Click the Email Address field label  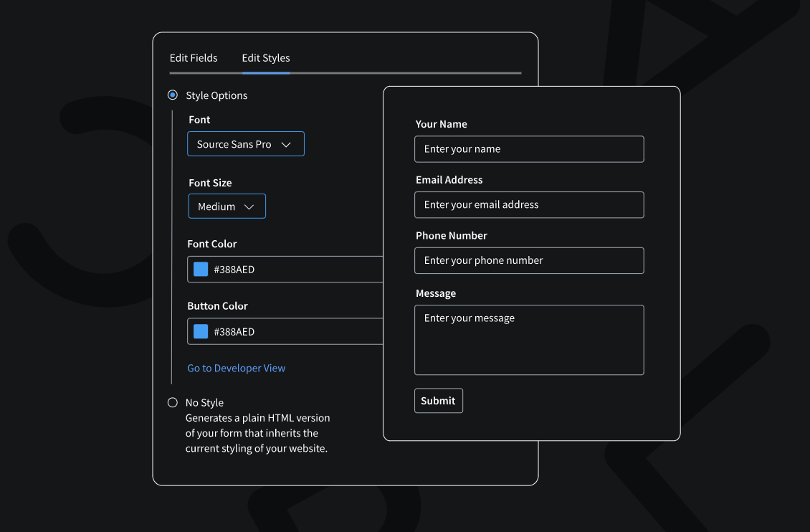(x=449, y=180)
